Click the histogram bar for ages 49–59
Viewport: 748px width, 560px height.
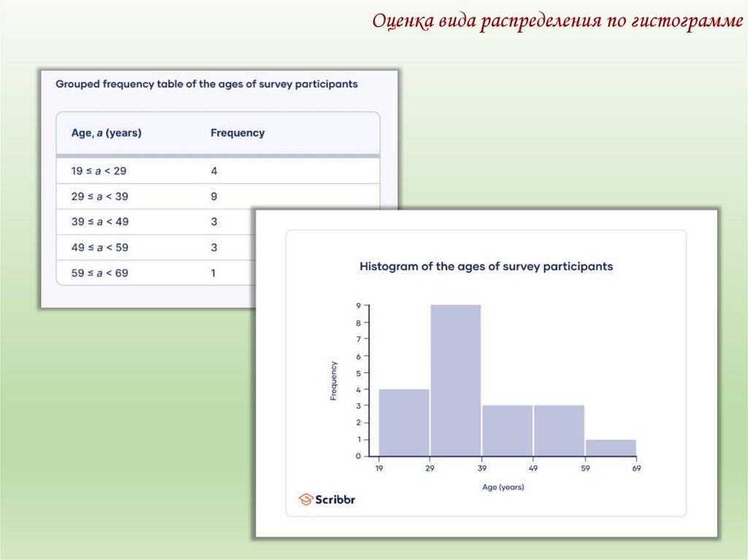[x=559, y=431]
